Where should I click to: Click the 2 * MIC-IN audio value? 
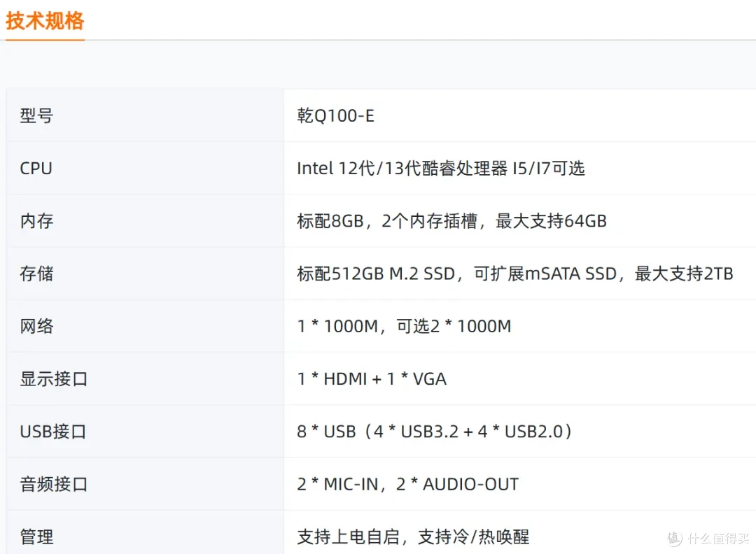tap(408, 483)
